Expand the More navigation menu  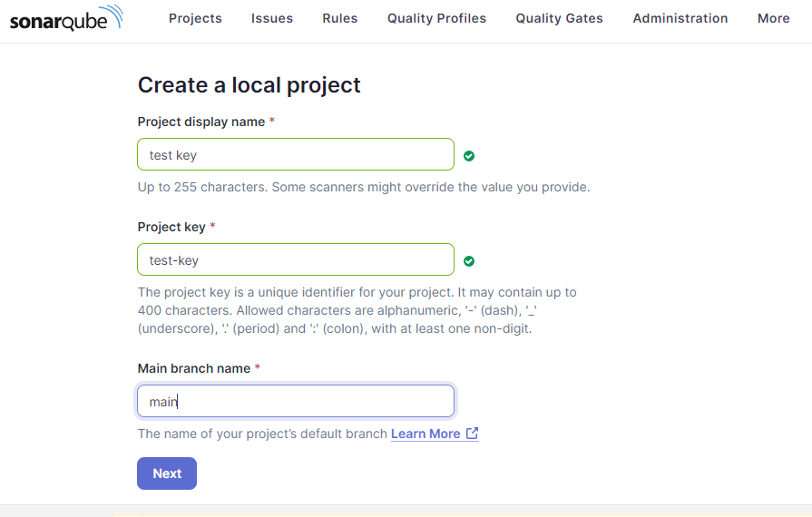point(773,19)
